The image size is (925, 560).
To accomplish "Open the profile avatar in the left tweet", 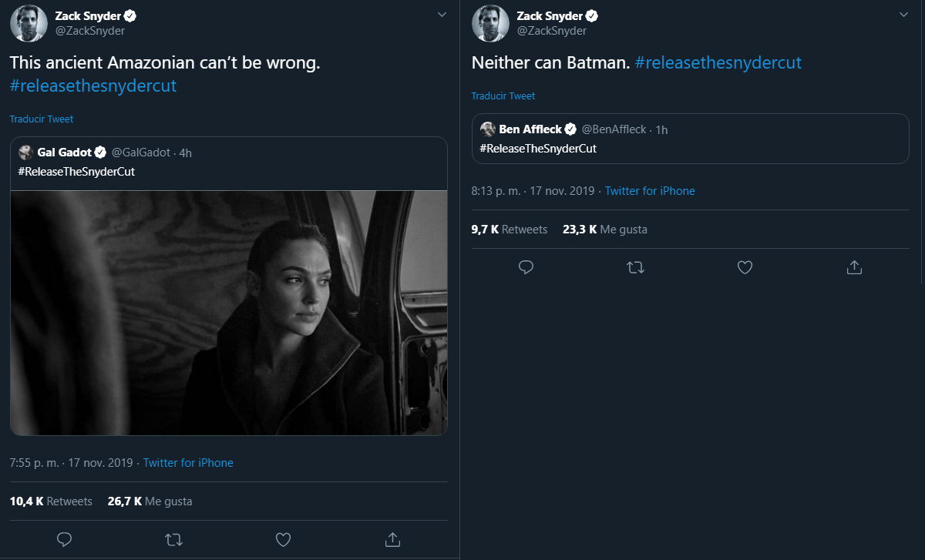I will (29, 23).
